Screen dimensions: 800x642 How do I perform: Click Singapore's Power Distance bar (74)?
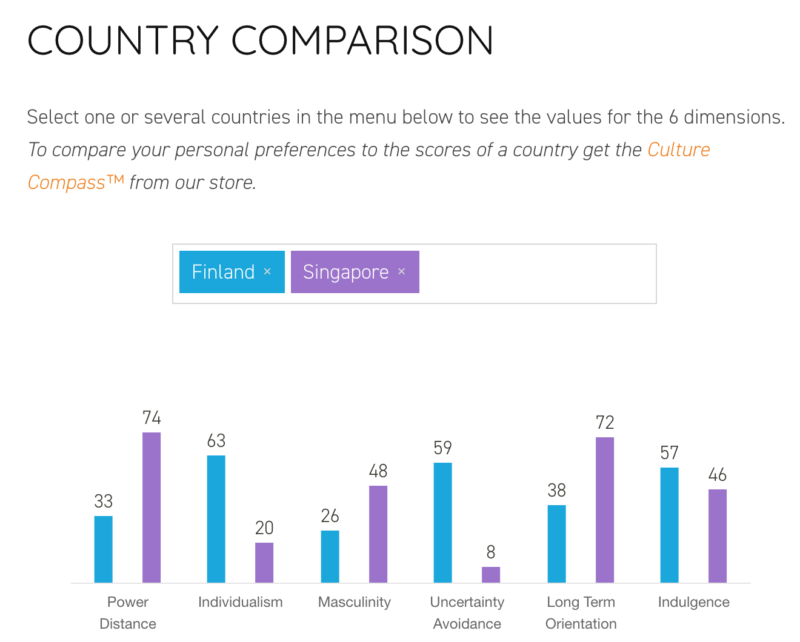click(x=151, y=507)
